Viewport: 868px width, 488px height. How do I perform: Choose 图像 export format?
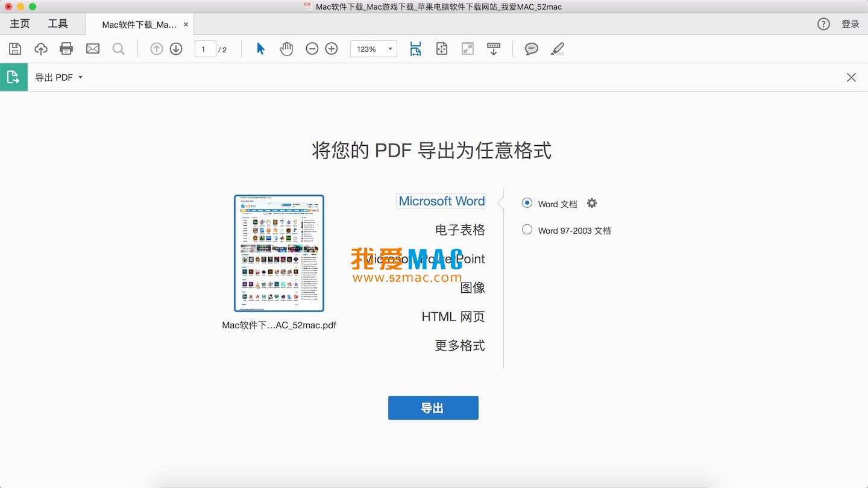pos(473,288)
